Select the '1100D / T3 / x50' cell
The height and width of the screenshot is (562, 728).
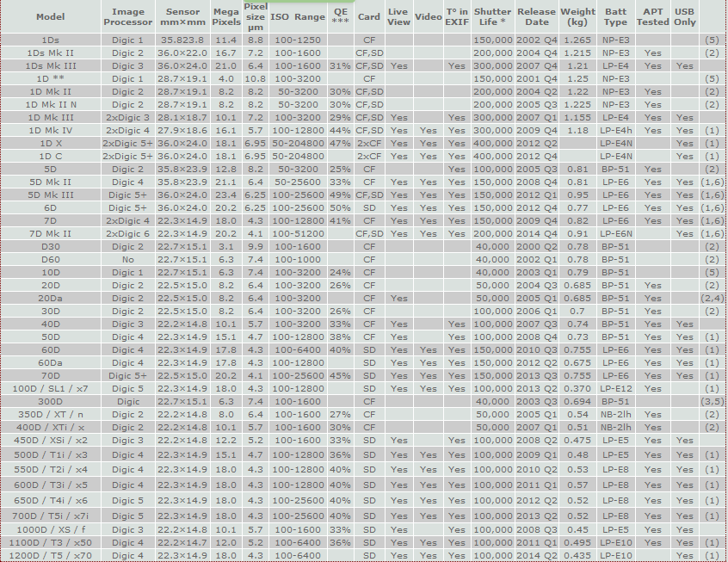click(x=50, y=542)
